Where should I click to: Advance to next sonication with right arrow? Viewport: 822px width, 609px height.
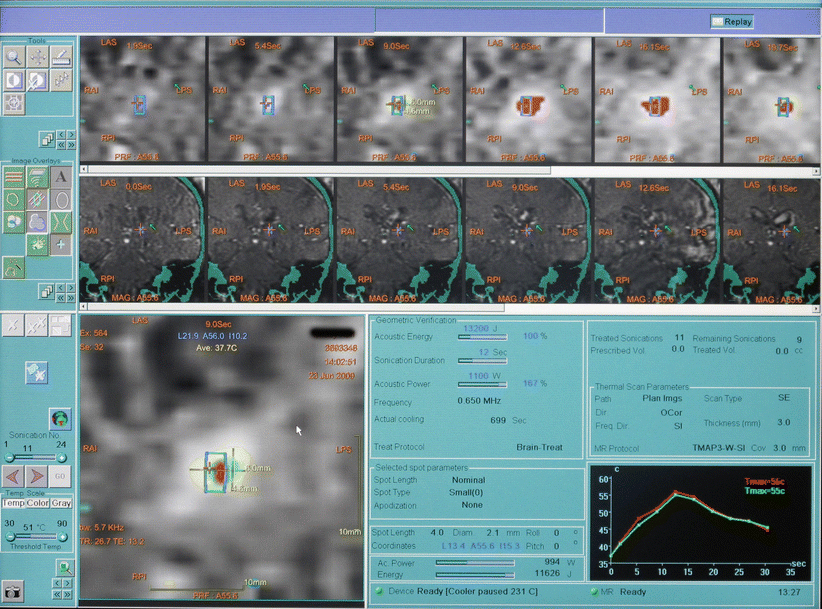37,475
